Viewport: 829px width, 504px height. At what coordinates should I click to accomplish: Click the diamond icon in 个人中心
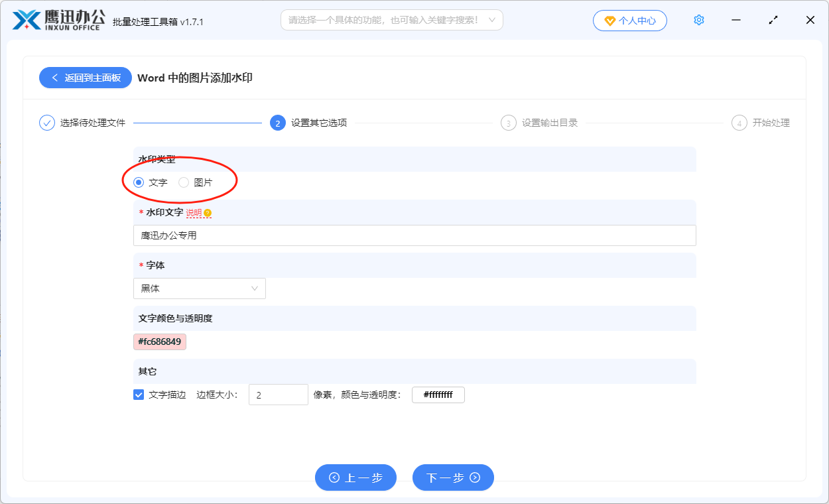tap(609, 21)
